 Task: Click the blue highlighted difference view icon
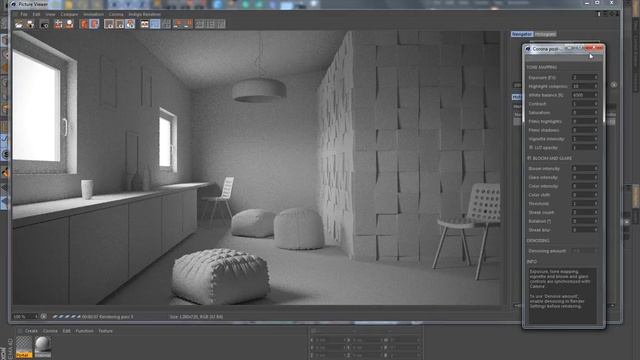155,24
